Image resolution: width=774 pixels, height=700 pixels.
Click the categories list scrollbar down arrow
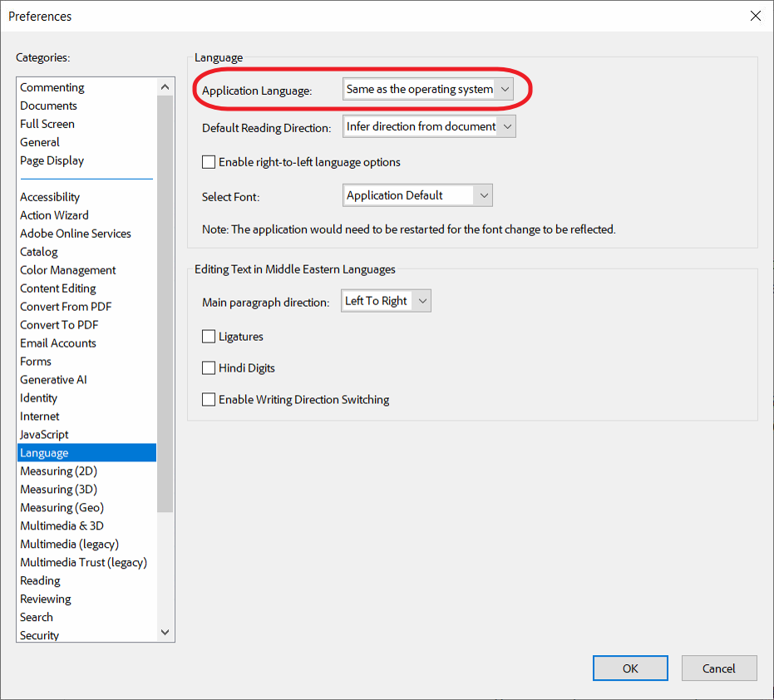pyautogui.click(x=165, y=632)
